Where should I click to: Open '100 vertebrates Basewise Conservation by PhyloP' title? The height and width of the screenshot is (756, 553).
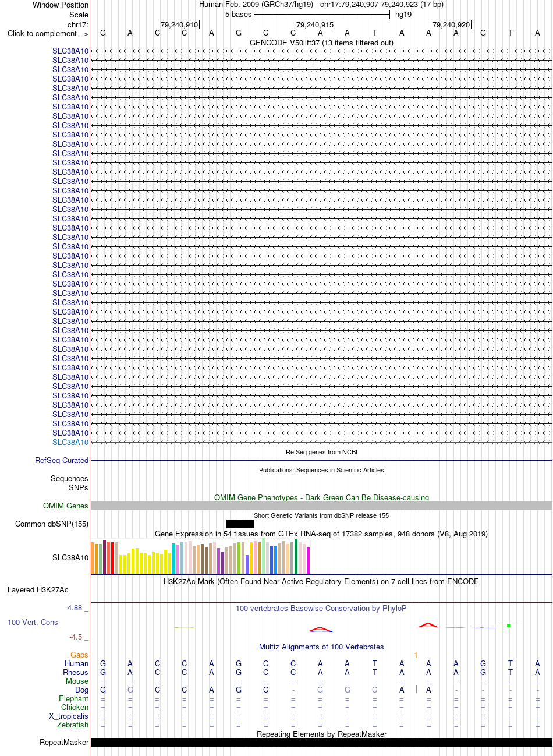click(321, 608)
